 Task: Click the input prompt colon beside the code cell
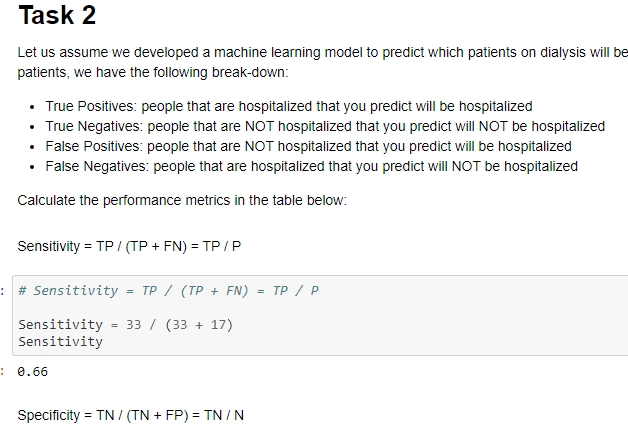point(3,291)
